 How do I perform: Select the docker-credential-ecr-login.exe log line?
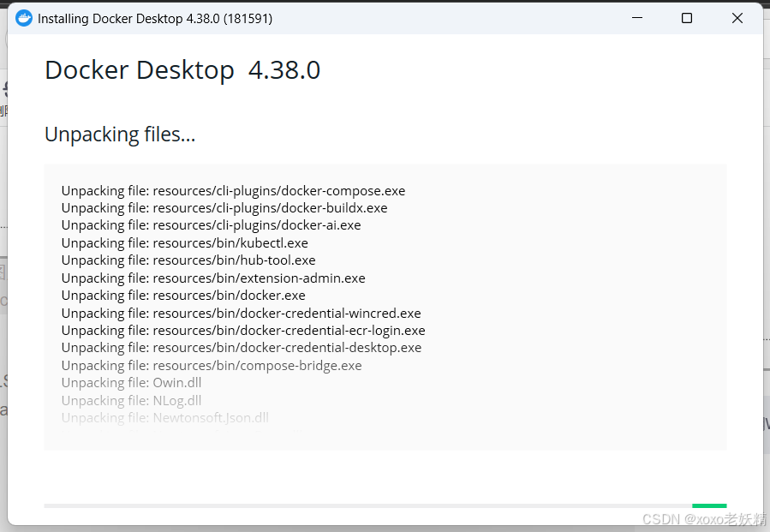[x=243, y=330]
